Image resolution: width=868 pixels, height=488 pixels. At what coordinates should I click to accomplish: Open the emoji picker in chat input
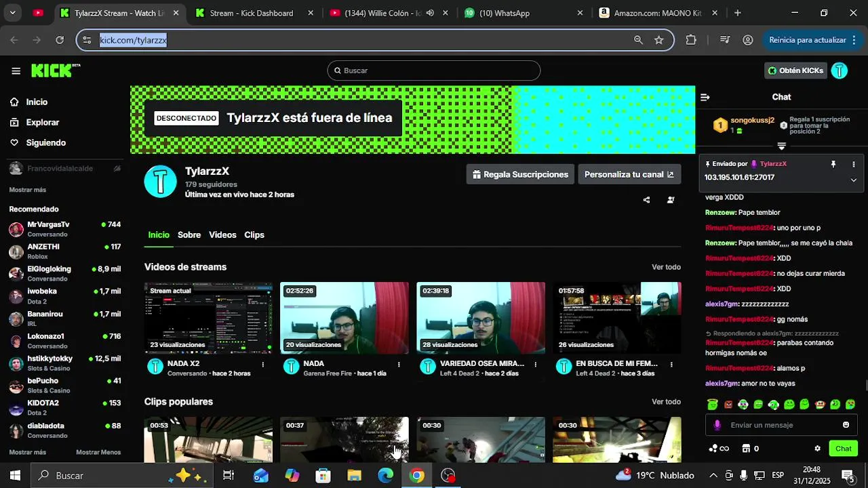[x=846, y=425]
